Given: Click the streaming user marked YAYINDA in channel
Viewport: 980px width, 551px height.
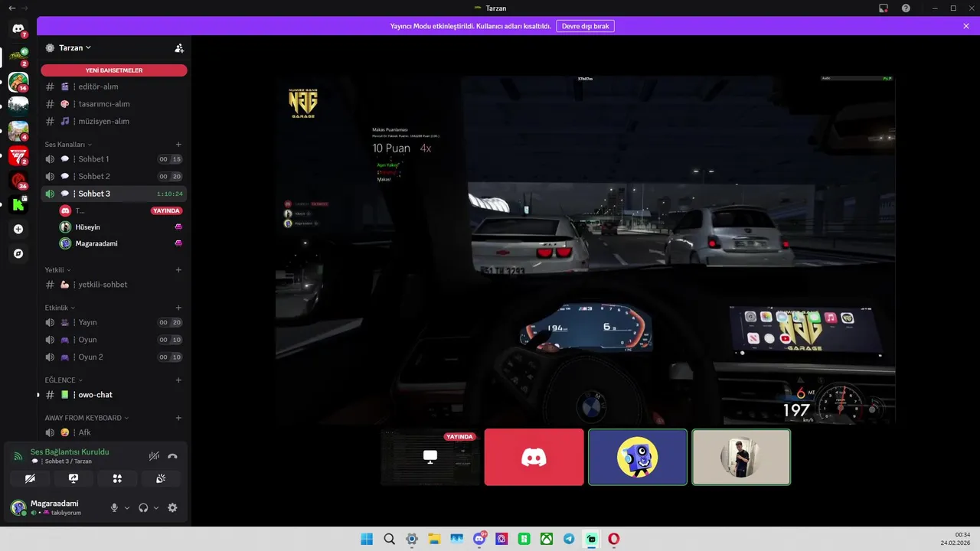Looking at the screenshot, I should [121, 210].
